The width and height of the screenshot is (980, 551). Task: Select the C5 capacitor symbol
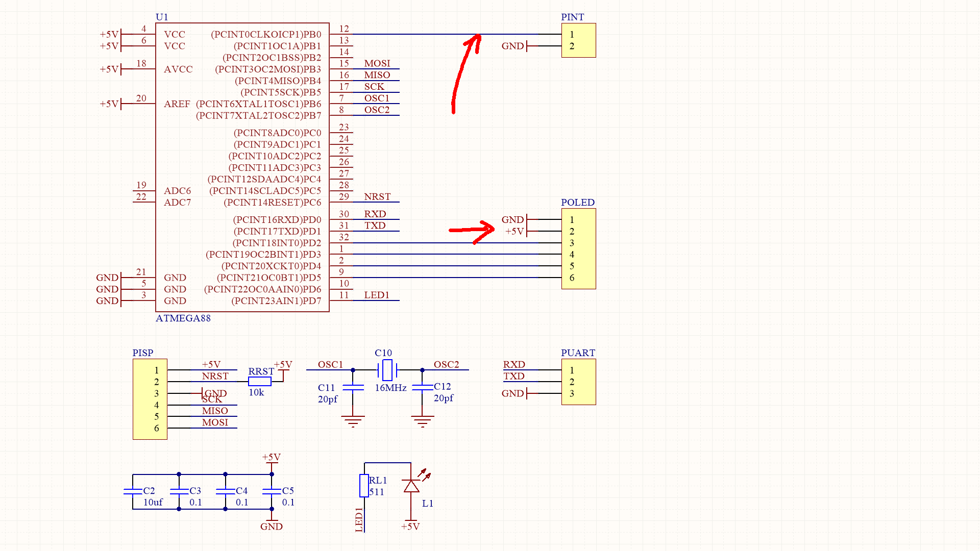(x=272, y=491)
